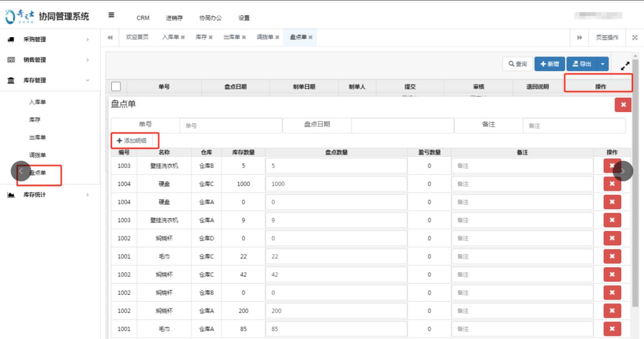Screen dimensions: 644x339
Task: Click the 新增 add button
Action: coord(550,64)
